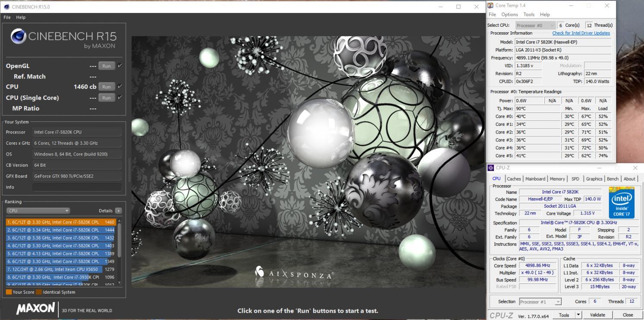The width and height of the screenshot is (644, 320).
Task: Toggle the OpenGL test checkbox
Action: pos(119,66)
